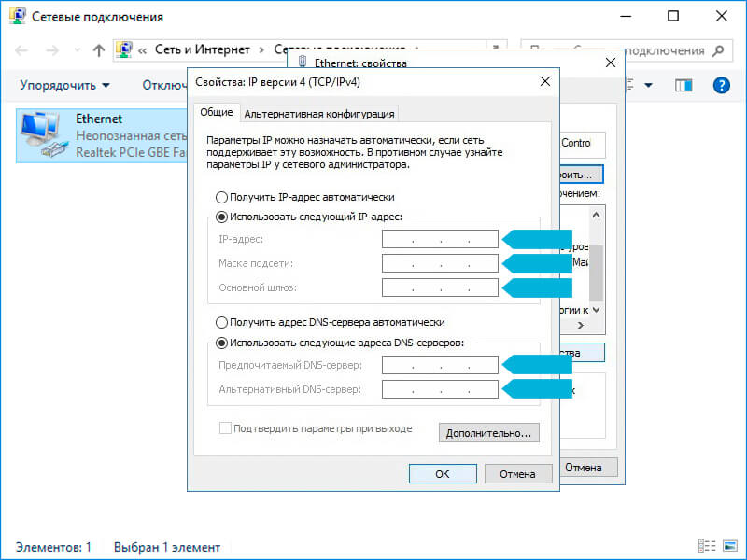Click the search magnifier icon
Viewport: 747px width, 560px height.
[718, 50]
